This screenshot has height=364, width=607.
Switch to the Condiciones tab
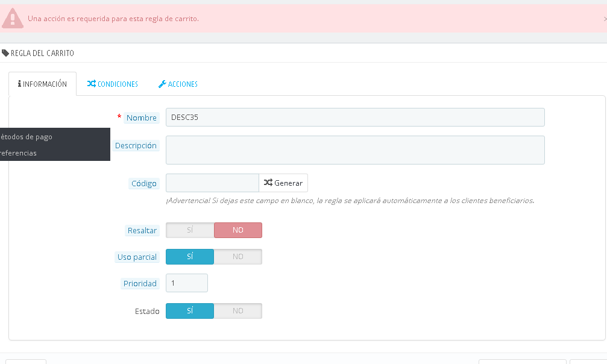pos(113,84)
